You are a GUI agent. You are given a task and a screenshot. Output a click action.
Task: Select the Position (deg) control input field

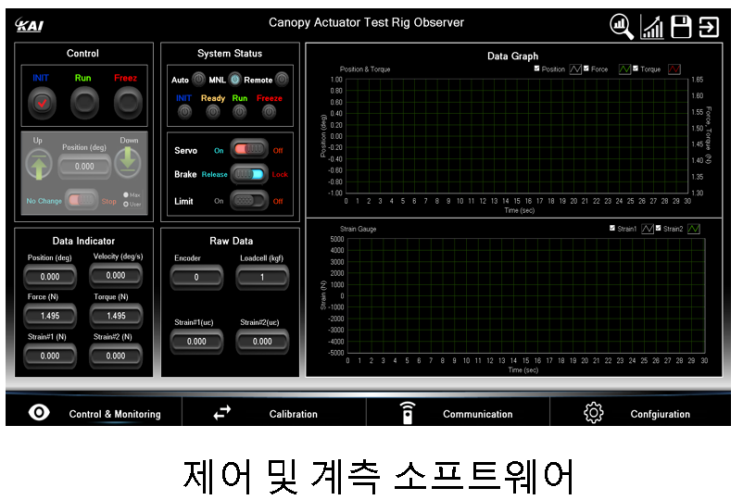pyautogui.click(x=84, y=166)
